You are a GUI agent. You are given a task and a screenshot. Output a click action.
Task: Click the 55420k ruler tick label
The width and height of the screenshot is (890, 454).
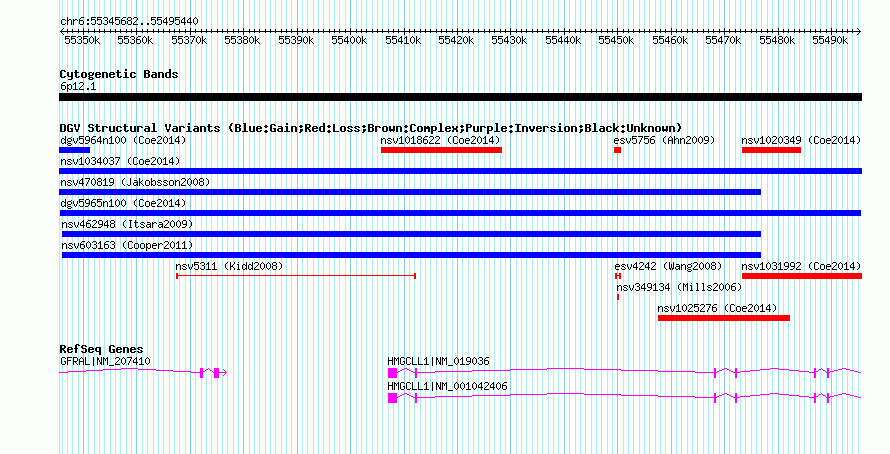(456, 40)
